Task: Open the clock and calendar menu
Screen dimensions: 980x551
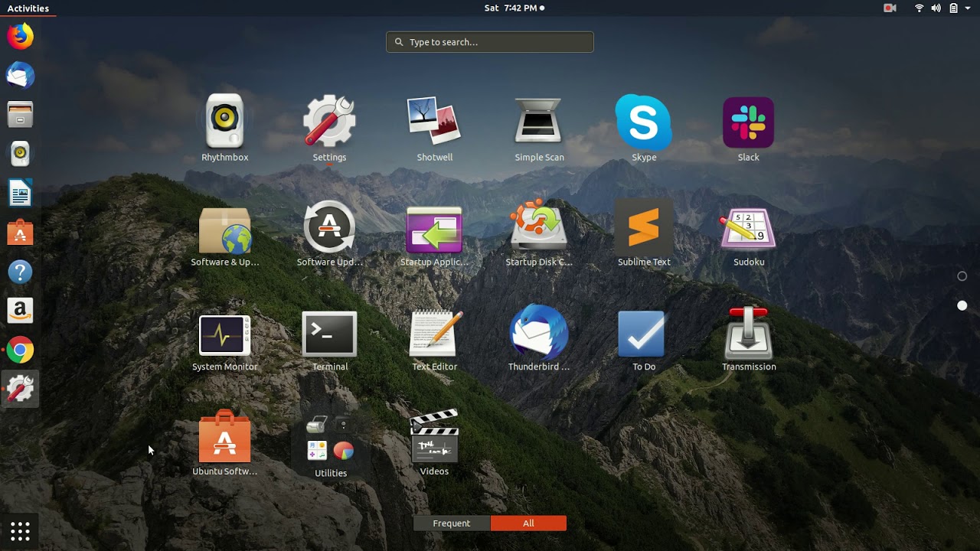Action: coord(514,8)
